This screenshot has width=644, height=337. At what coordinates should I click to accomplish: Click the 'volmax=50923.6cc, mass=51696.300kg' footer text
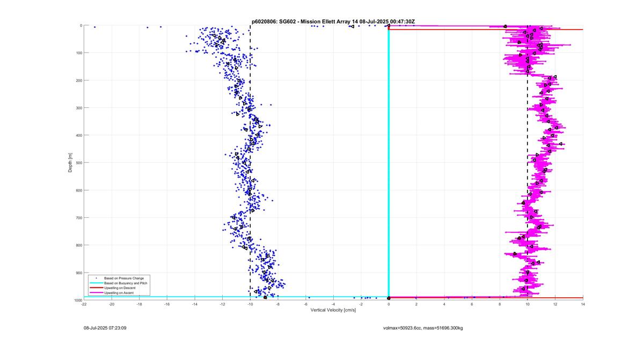(423, 327)
